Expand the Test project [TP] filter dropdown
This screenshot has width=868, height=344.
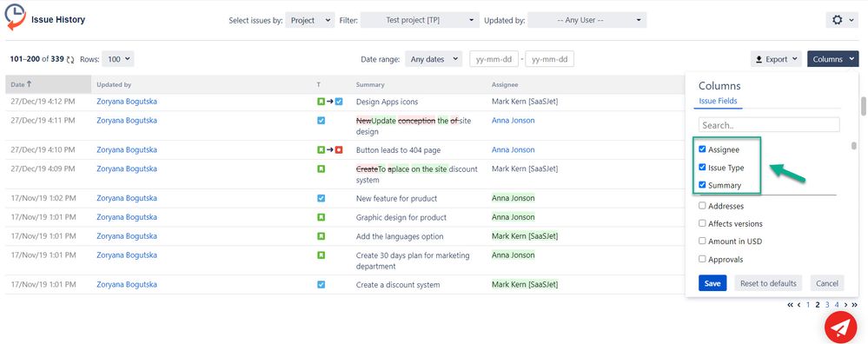click(x=419, y=21)
